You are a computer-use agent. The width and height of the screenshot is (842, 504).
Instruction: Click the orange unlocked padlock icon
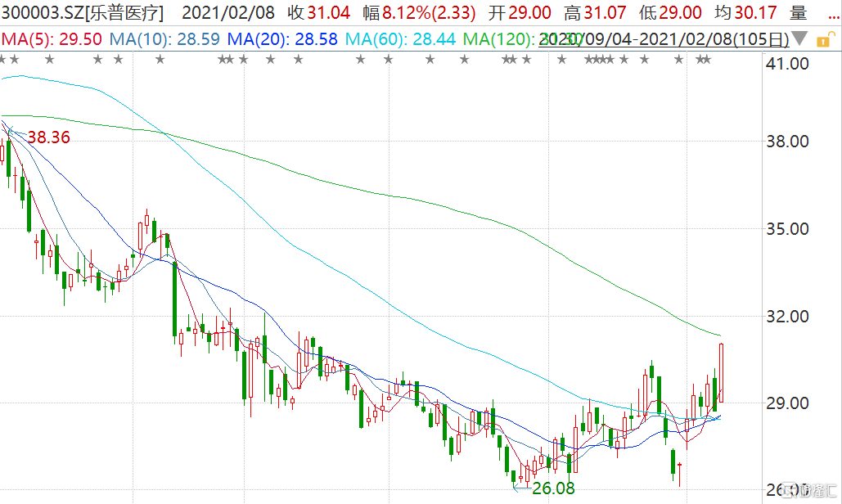[826, 40]
